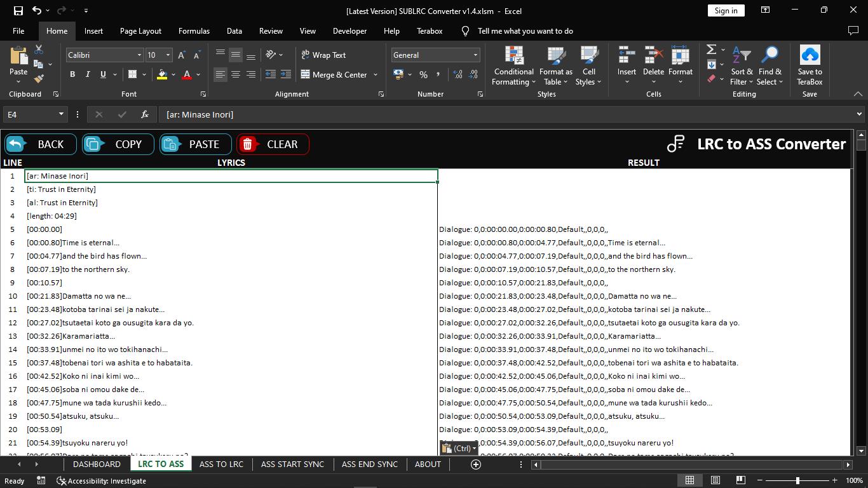This screenshot has width=868, height=488.
Task: Adjust the zoom slider in status bar
Action: (798, 480)
